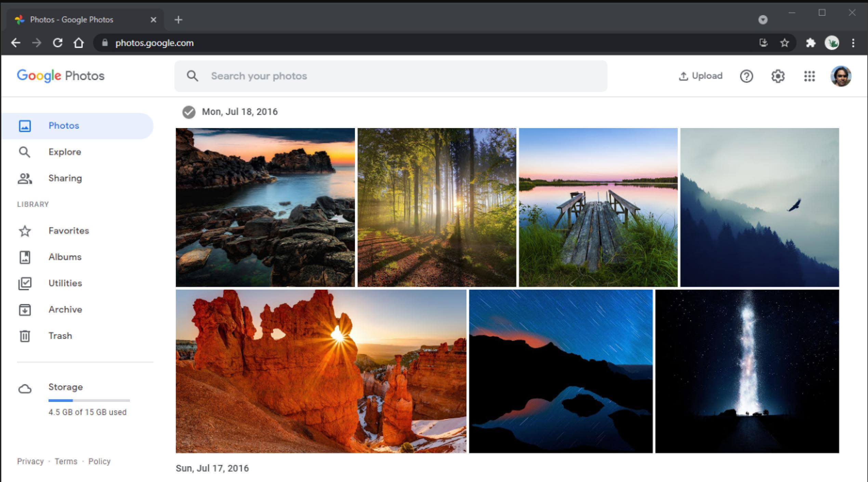Click the Google Photos logo

[x=61, y=76]
